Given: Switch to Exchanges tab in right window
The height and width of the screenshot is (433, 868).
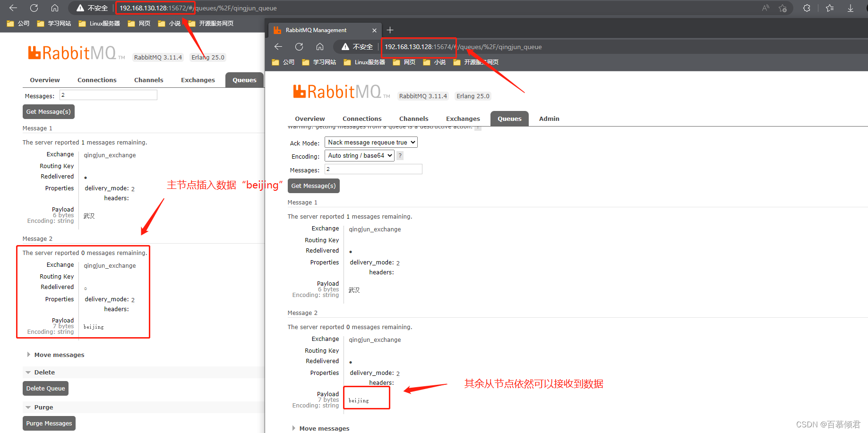Looking at the screenshot, I should pos(463,119).
